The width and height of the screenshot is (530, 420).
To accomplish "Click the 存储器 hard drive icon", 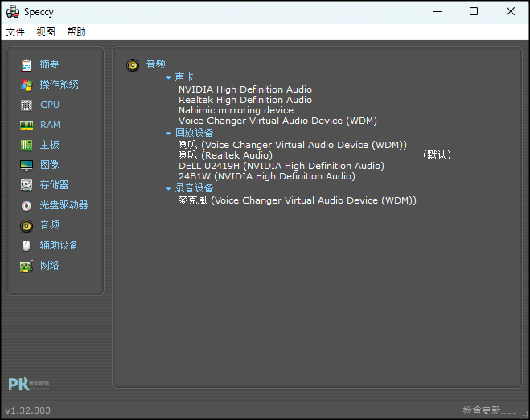I will (x=27, y=185).
